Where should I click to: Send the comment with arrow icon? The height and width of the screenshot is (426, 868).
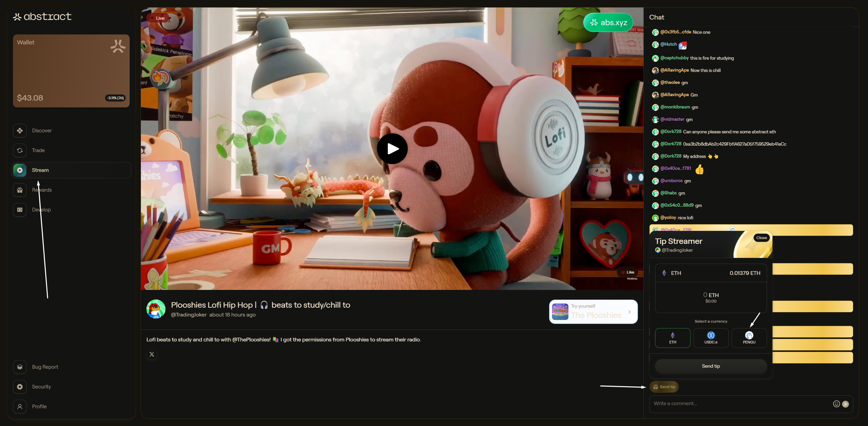point(845,404)
